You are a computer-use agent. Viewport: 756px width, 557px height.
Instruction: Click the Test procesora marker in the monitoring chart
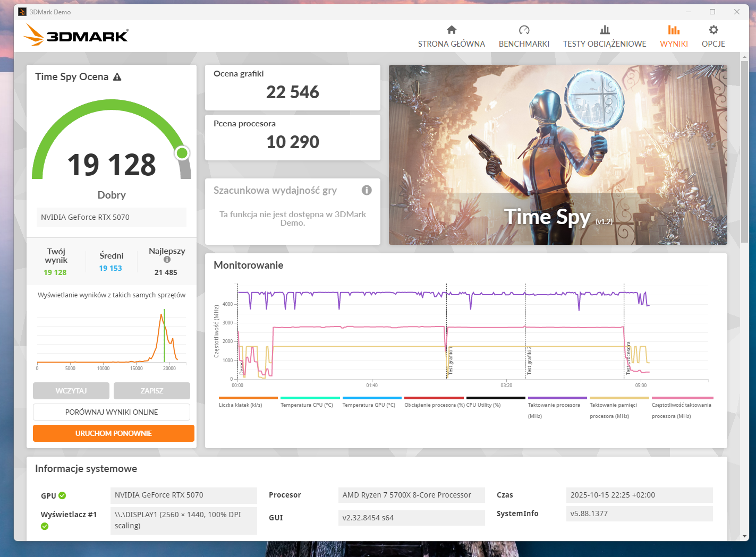coord(628,358)
